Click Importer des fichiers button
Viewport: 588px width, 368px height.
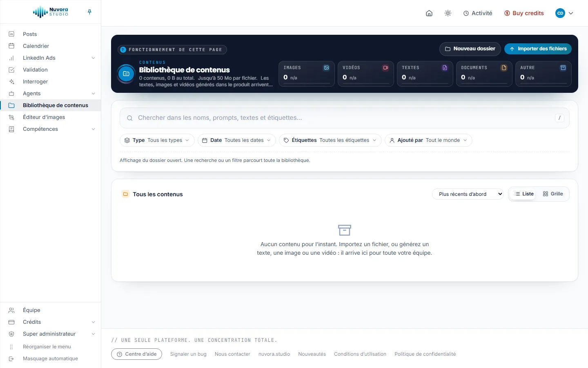pos(538,49)
